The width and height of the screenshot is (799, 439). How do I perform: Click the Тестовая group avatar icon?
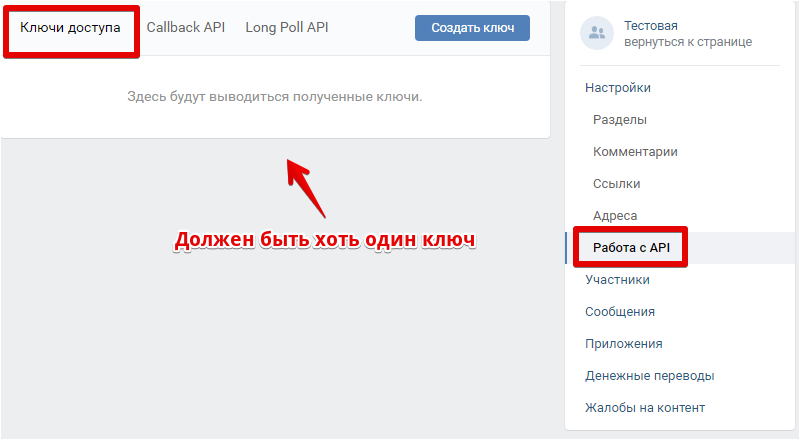point(597,33)
